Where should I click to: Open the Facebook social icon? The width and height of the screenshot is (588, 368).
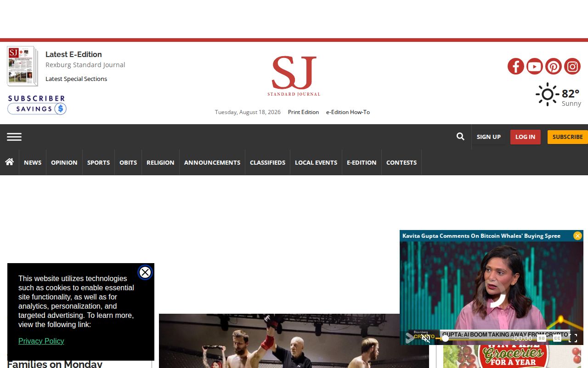(x=516, y=66)
